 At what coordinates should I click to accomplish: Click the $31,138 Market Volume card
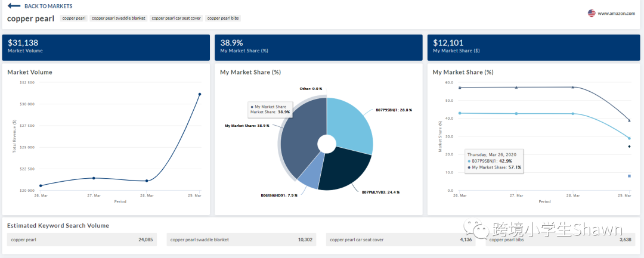(x=106, y=47)
